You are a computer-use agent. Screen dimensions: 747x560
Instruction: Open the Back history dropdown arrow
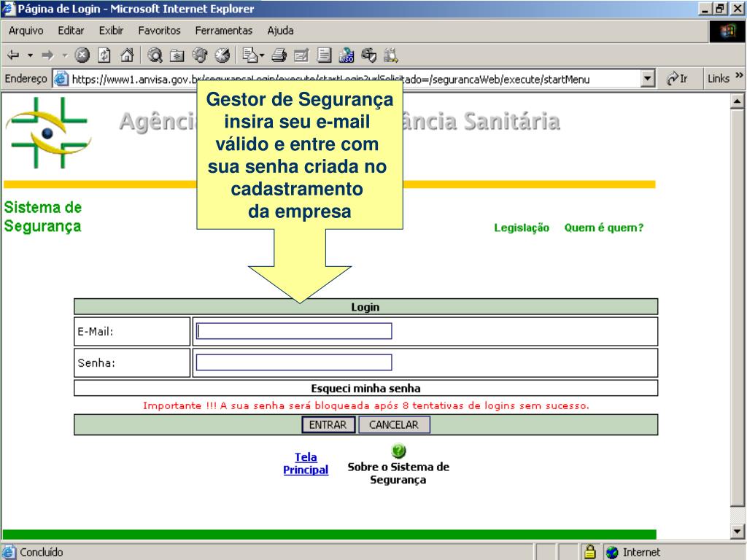pos(30,55)
